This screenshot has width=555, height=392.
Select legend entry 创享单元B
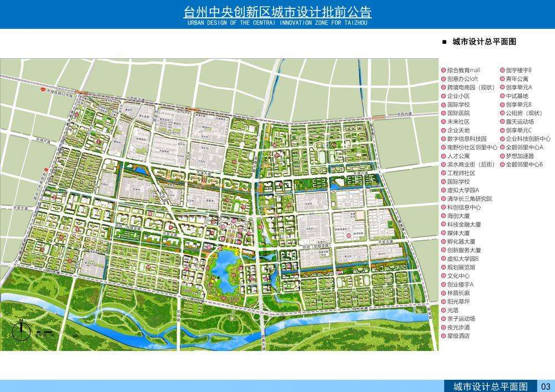tap(516, 105)
